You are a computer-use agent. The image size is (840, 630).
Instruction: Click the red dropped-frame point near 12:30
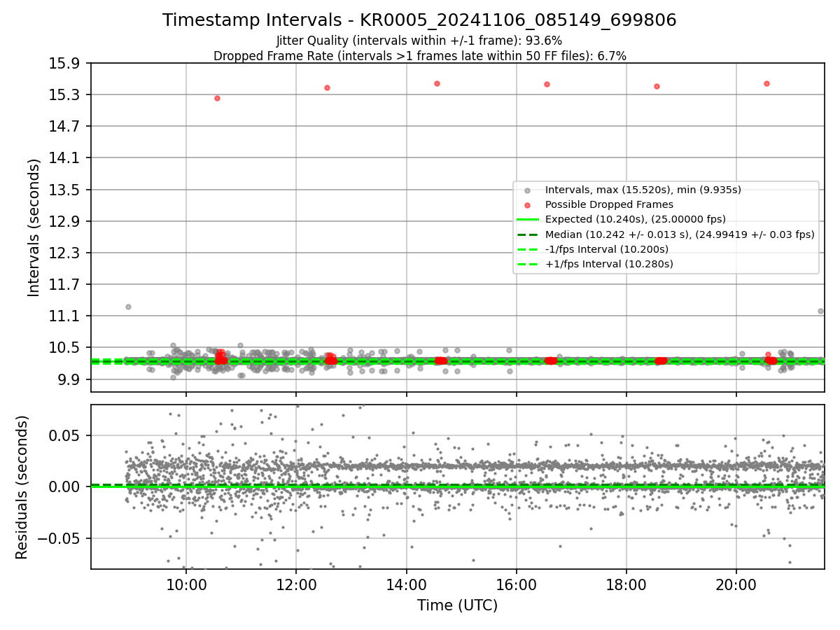click(327, 87)
